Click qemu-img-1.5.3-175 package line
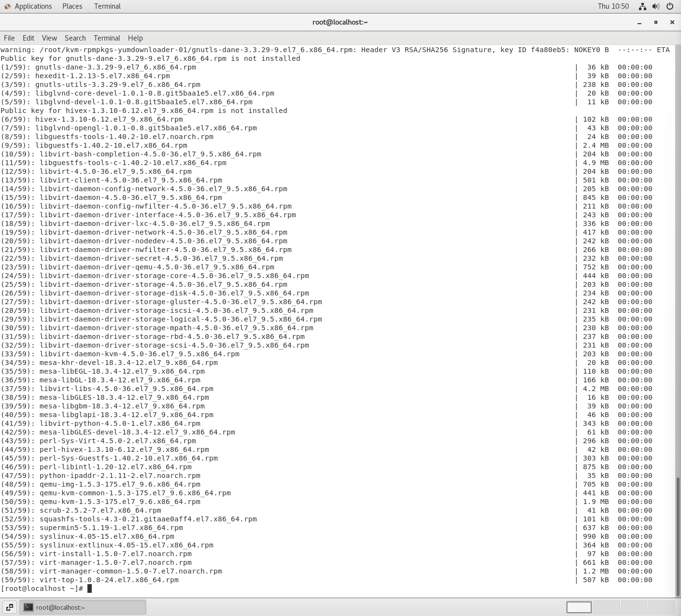The height and width of the screenshot is (616, 681). pyautogui.click(x=120, y=484)
